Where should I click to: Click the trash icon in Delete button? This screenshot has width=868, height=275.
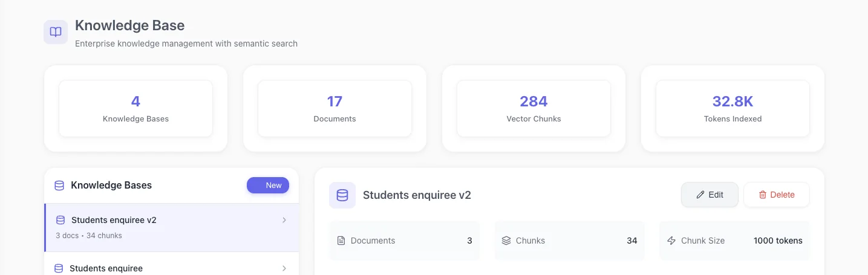click(763, 195)
